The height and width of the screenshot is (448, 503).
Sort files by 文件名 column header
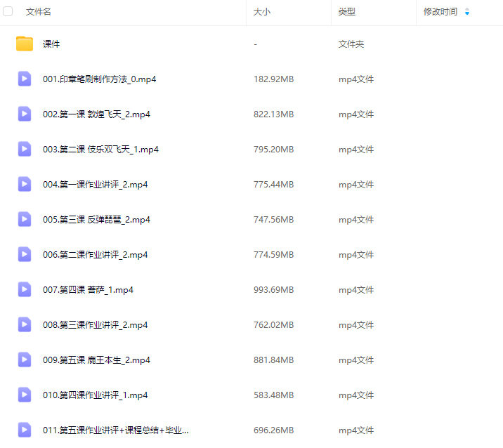coord(39,12)
